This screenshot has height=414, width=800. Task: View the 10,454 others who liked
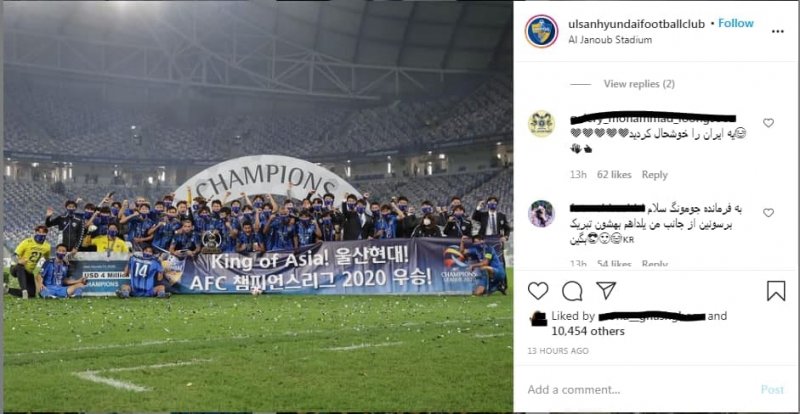[588, 331]
